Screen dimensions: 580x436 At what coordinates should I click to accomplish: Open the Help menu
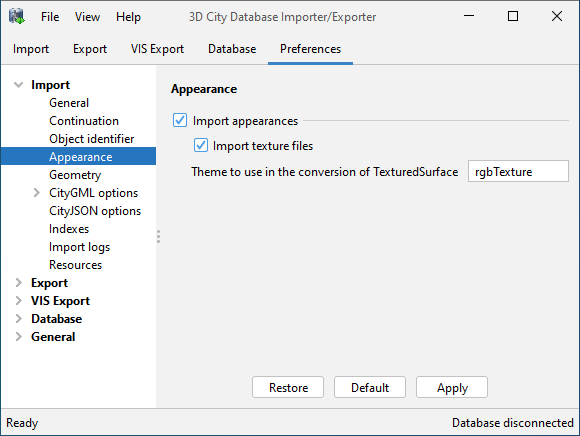128,17
